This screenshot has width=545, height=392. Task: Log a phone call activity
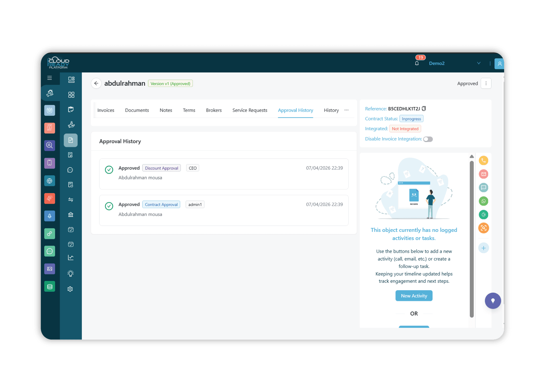[484, 161]
